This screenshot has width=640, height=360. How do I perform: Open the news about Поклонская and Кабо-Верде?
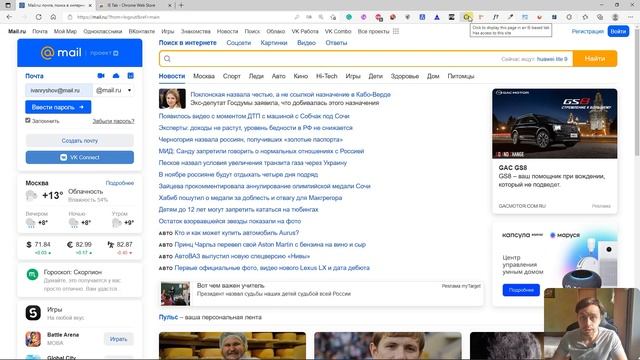click(x=290, y=94)
